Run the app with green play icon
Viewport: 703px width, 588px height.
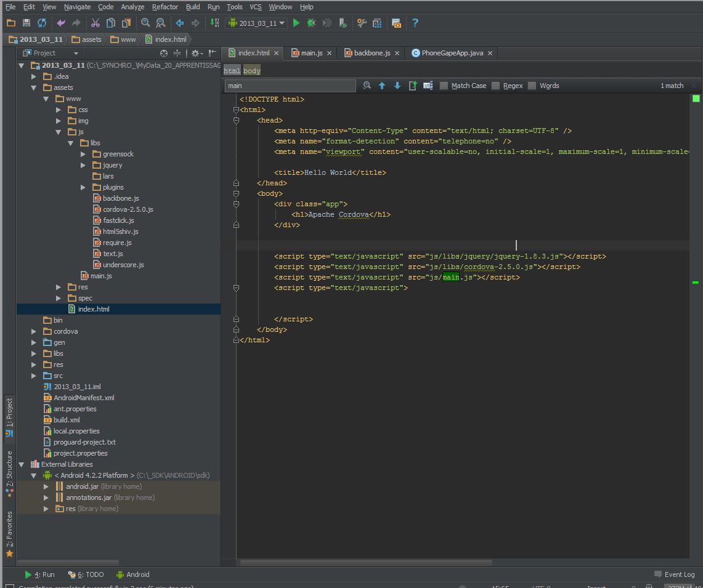296,23
